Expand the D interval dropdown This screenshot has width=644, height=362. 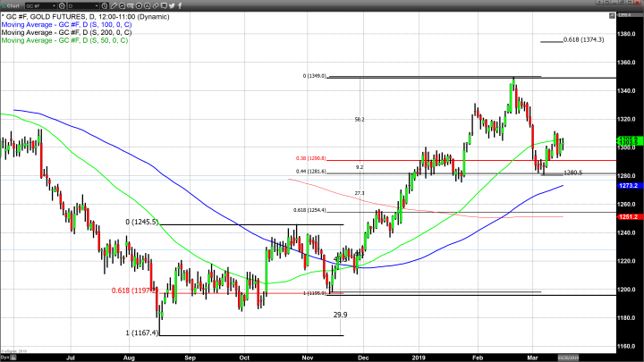coord(97,5)
